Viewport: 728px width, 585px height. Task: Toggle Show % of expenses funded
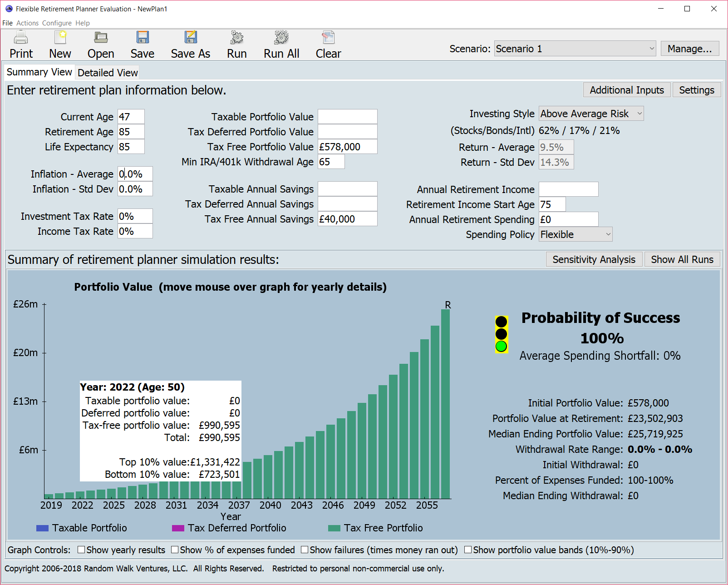point(175,550)
